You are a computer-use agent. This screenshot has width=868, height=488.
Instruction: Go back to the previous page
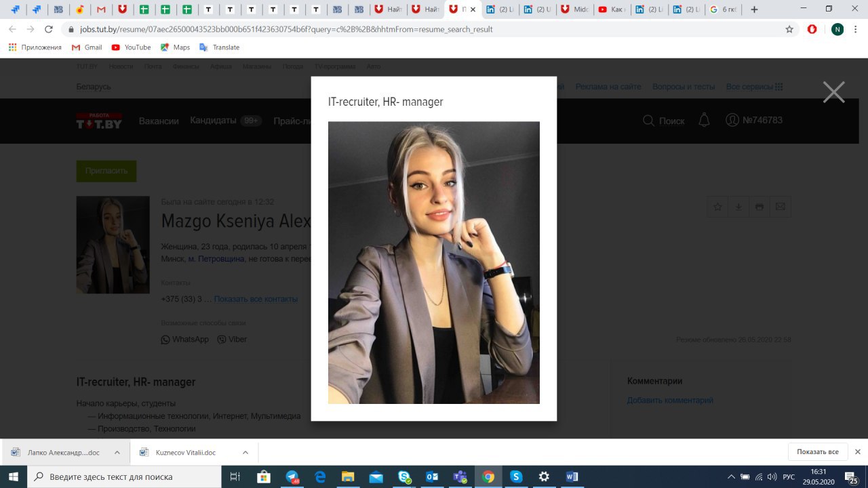(12, 29)
